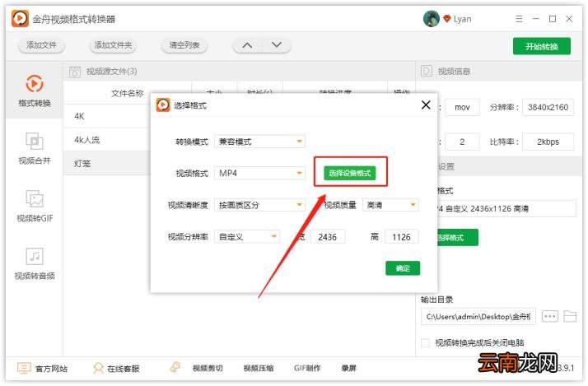
Task: Open 官方网站 in the bottom bar
Action: click(x=42, y=369)
